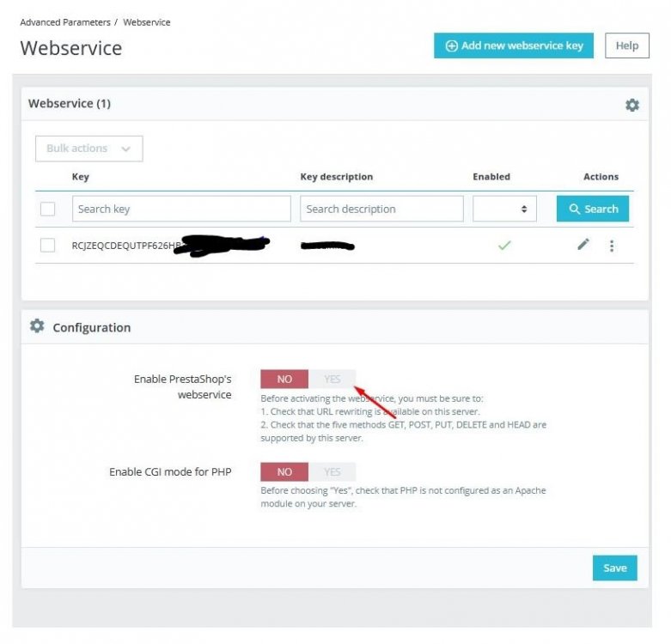The height and width of the screenshot is (644, 671).
Task: Select NO for Enable CGI mode
Action: (284, 471)
